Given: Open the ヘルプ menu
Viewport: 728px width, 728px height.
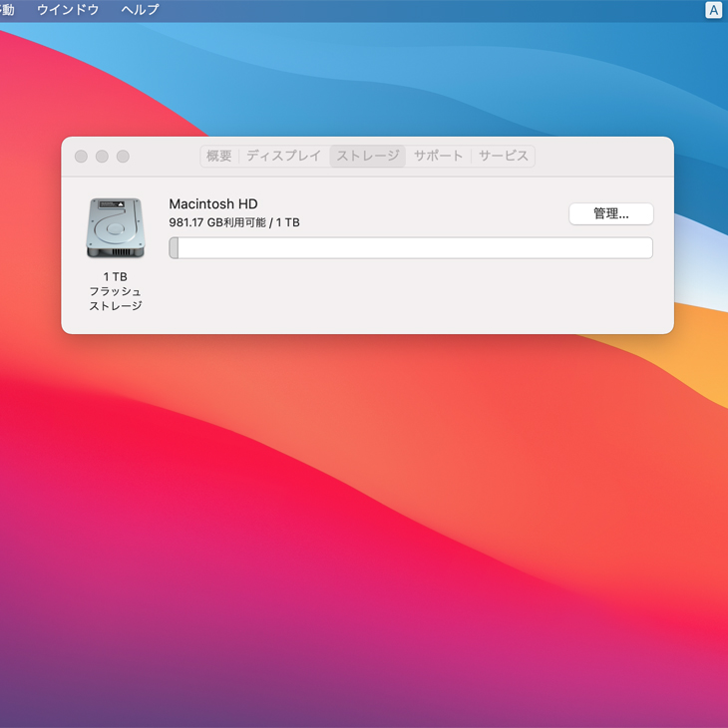Looking at the screenshot, I should point(140,10).
